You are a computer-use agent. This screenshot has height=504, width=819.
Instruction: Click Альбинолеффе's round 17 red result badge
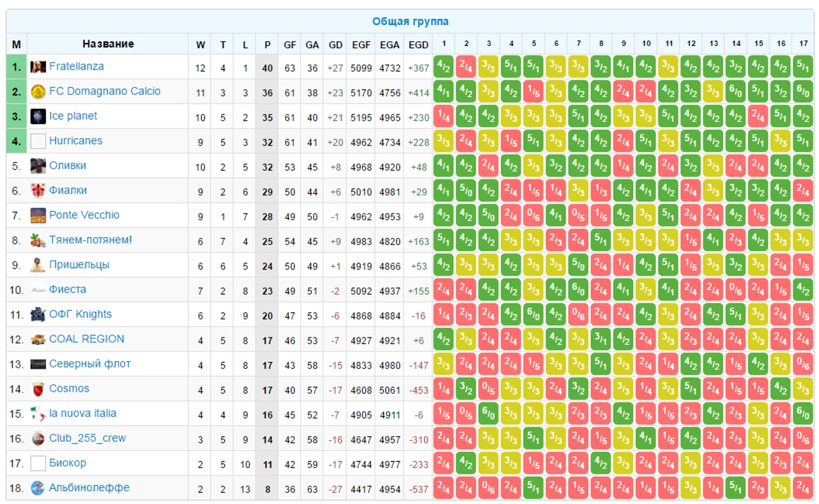803,488
